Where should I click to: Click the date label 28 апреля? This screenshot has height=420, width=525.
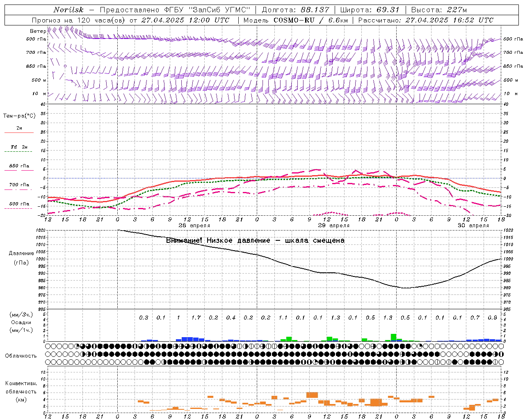[x=194, y=226]
